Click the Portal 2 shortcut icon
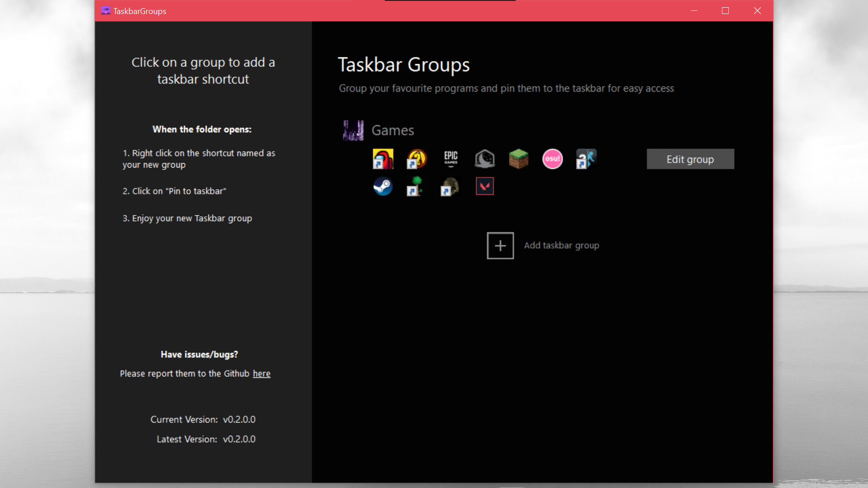868x488 pixels. (586, 159)
